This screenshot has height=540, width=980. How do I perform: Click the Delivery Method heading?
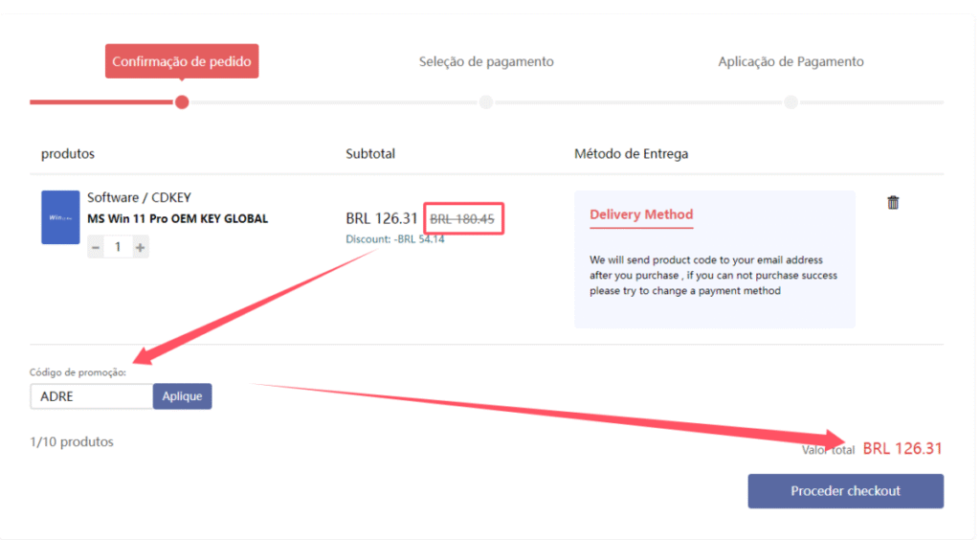pyautogui.click(x=641, y=214)
